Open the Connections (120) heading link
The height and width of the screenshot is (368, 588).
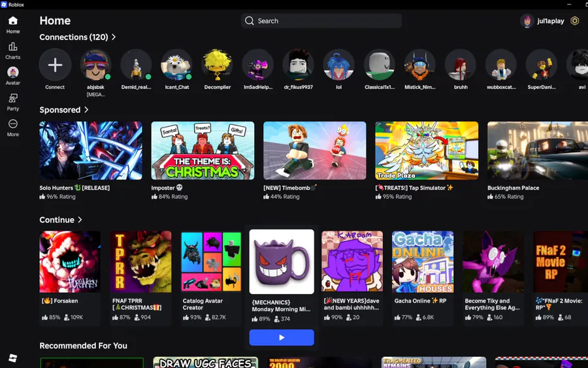coord(74,37)
